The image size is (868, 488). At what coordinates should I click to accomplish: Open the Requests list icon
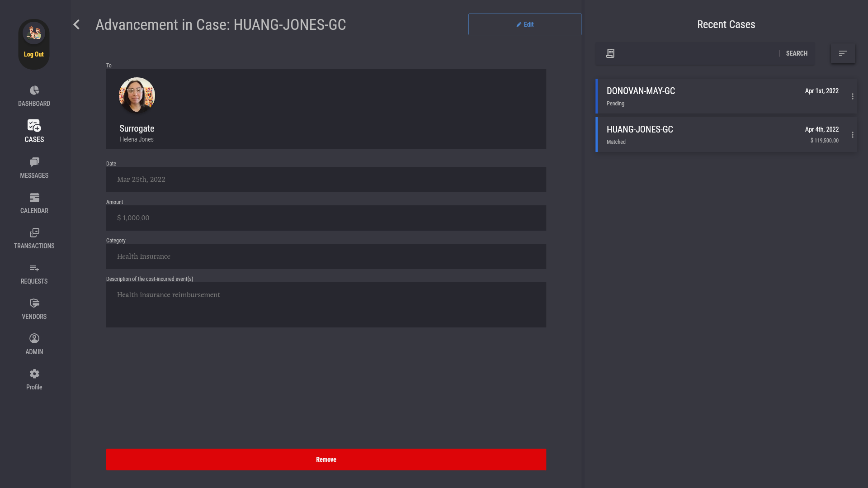(x=34, y=268)
